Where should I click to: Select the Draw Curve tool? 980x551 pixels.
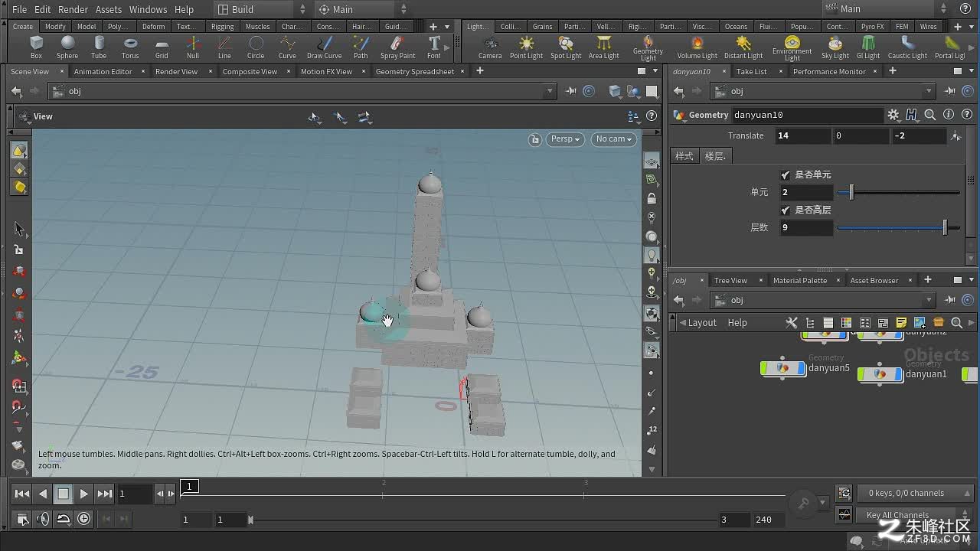(325, 47)
